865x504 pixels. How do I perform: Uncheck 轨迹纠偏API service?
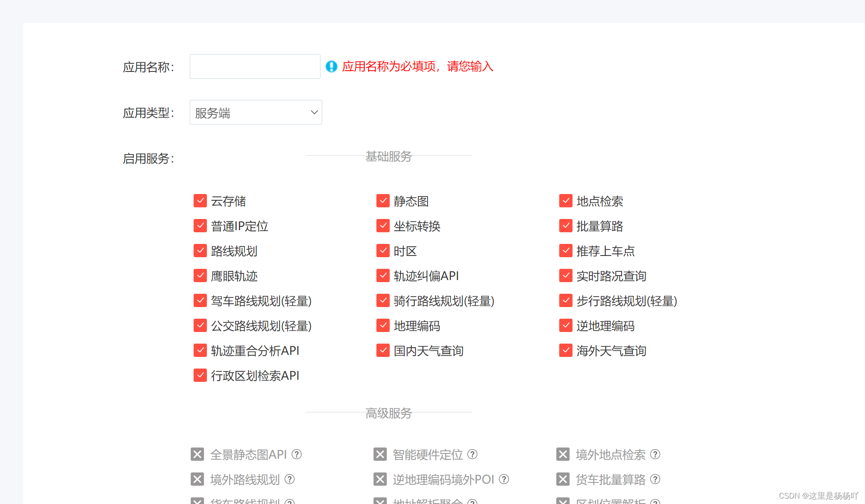pyautogui.click(x=383, y=275)
